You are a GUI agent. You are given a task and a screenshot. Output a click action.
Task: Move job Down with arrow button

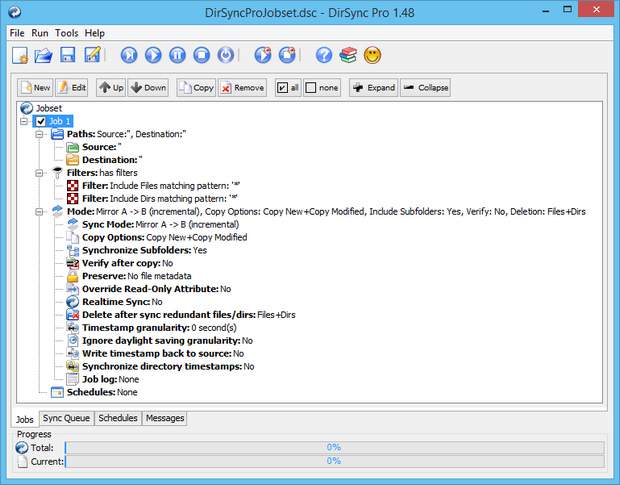pyautogui.click(x=148, y=88)
